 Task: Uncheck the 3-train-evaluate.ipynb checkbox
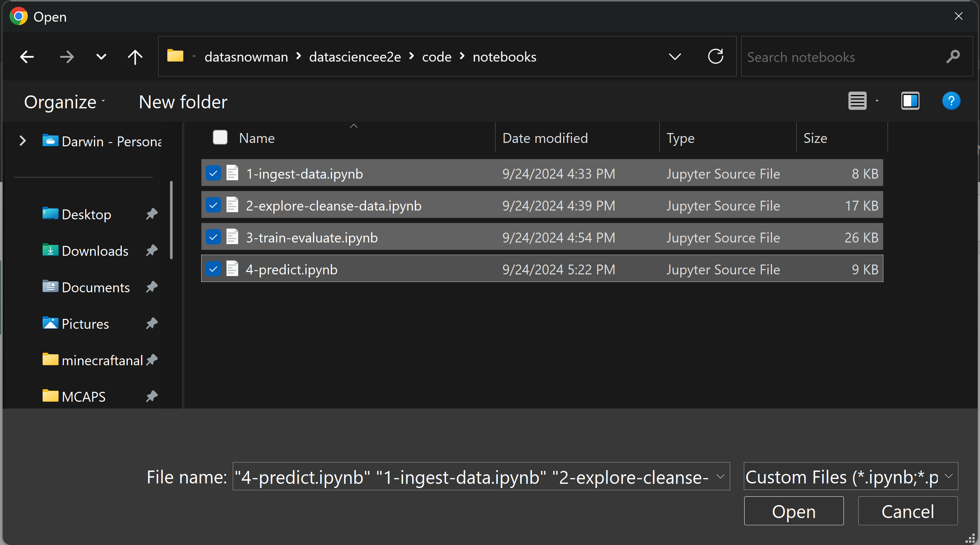213,238
